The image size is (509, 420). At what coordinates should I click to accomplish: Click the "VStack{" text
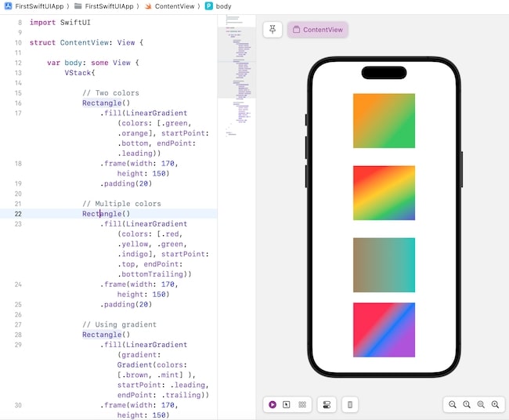coord(80,73)
